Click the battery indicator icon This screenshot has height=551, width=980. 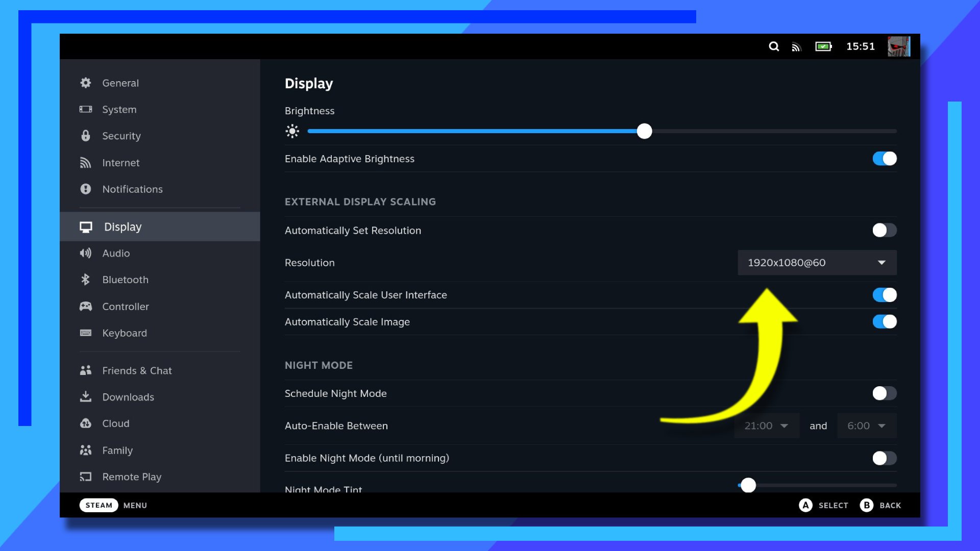click(823, 46)
